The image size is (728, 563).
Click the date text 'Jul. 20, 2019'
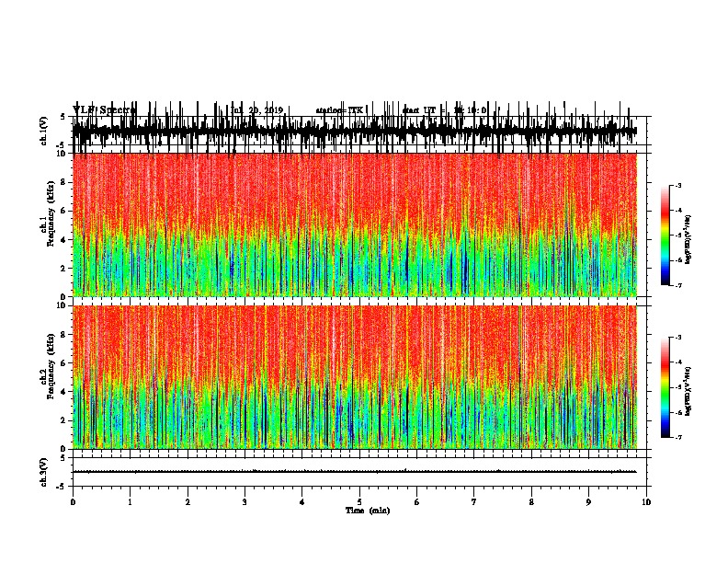point(256,110)
